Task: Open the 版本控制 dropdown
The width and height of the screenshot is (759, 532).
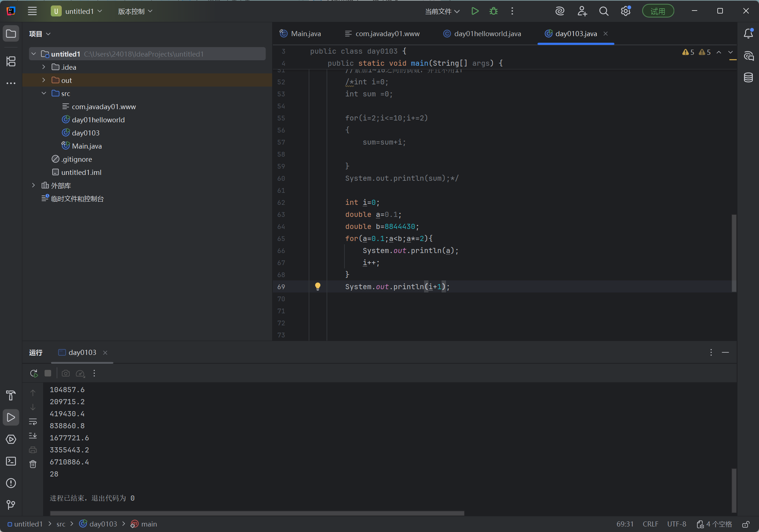Action: pyautogui.click(x=135, y=11)
